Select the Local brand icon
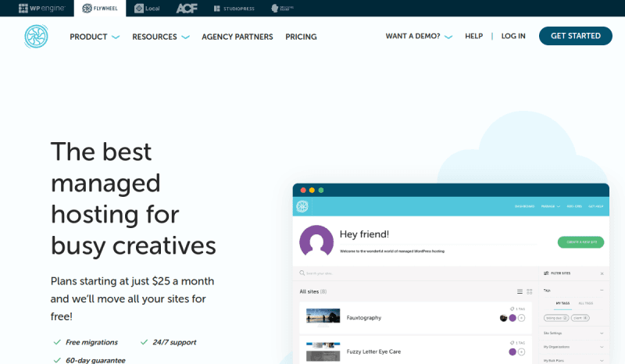 (x=148, y=8)
